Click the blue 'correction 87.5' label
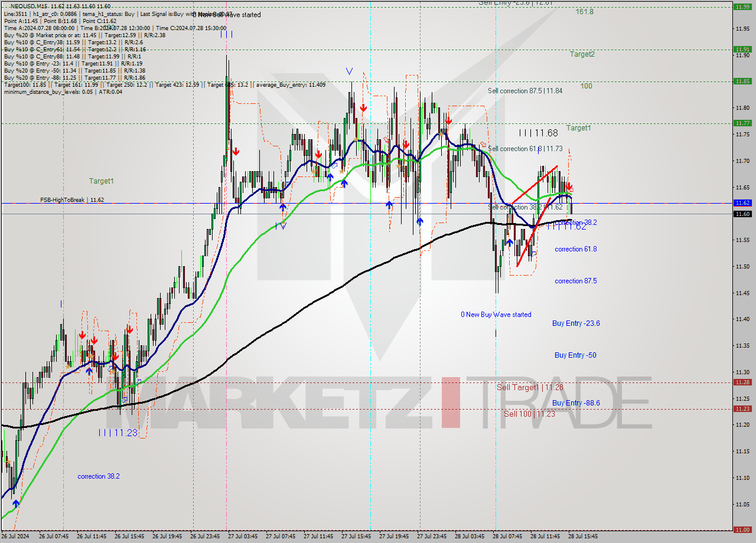756x543 pixels. [575, 281]
